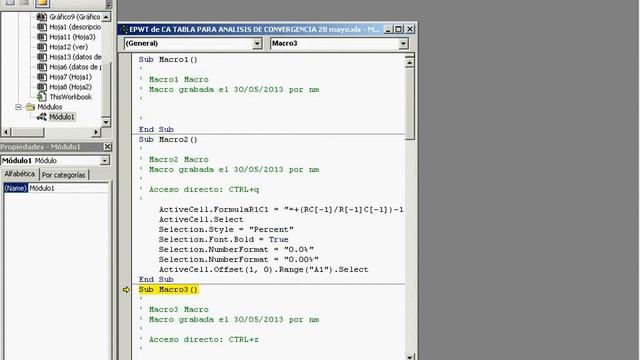Click the project tree scroll-right arrow
Viewport: 640px width, 360px height.
[x=96, y=132]
